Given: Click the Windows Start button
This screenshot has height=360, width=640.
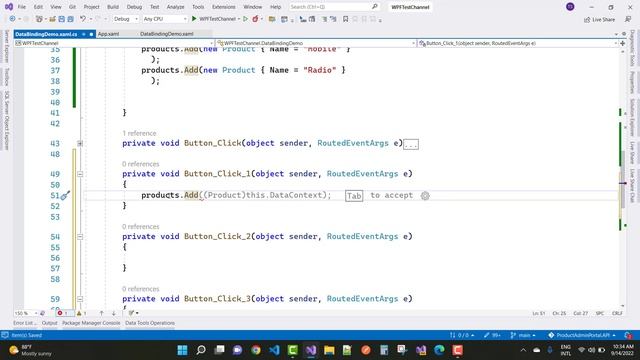Looking at the screenshot, I should [182, 350].
